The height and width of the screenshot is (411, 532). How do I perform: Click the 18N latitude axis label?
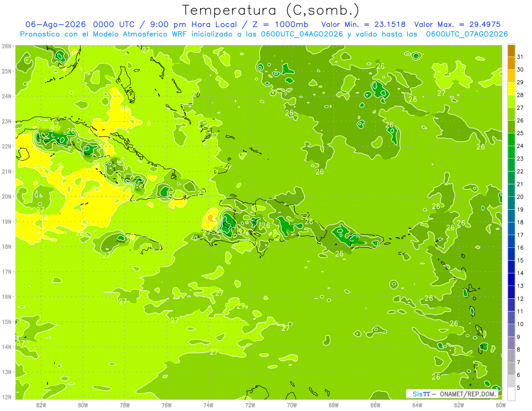pyautogui.click(x=7, y=247)
